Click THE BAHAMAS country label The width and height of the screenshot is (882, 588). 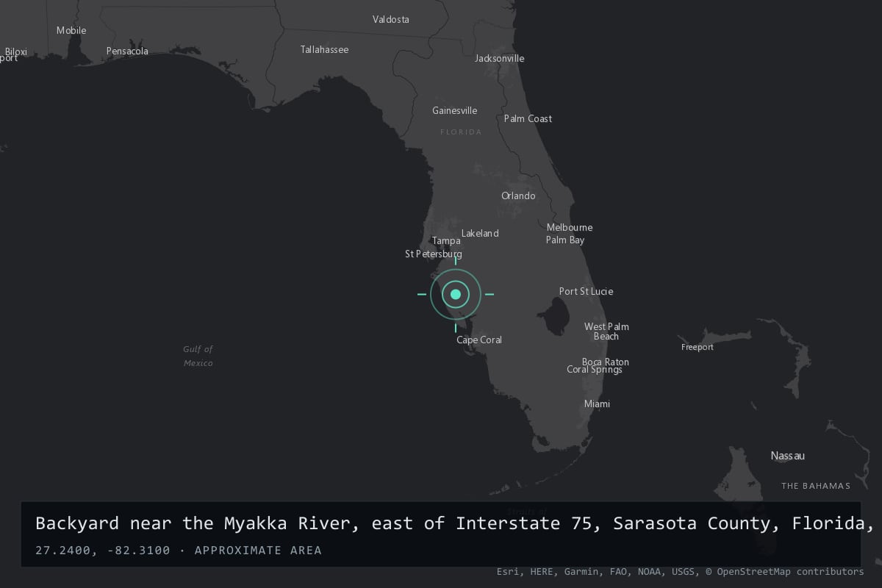click(x=816, y=486)
